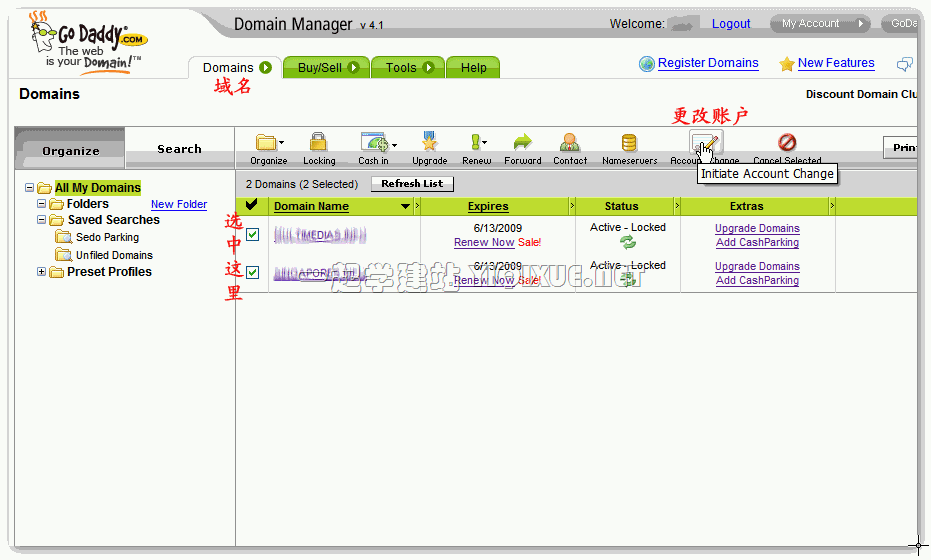Image resolution: width=931 pixels, height=560 pixels.
Task: Click the Nameservers toolbar icon
Action: pyautogui.click(x=629, y=143)
